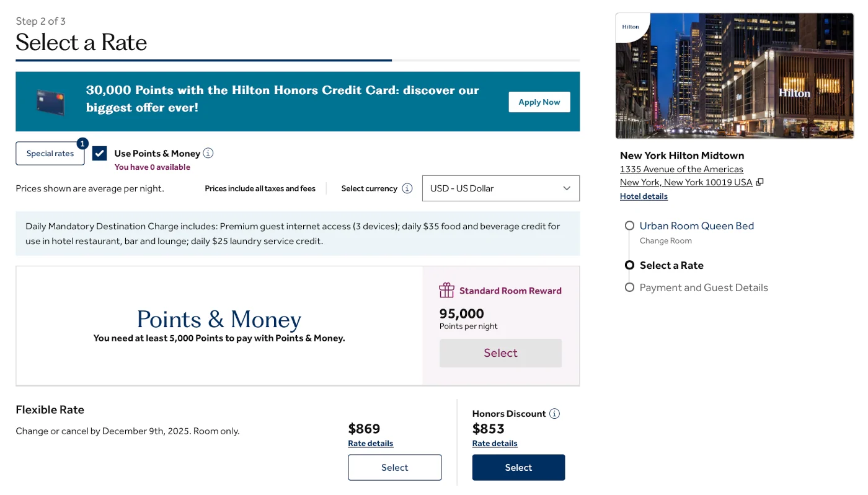Click Change Room under Urban Room Queen Bed

(x=666, y=241)
